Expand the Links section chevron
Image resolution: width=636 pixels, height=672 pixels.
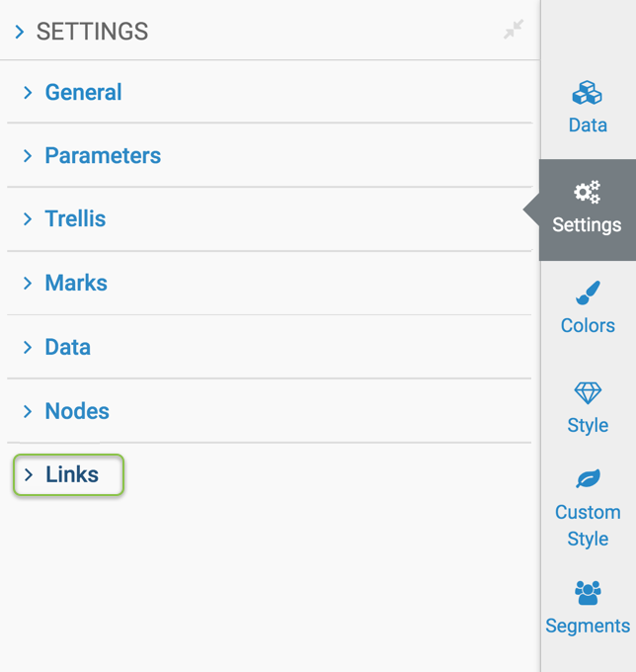click(x=29, y=474)
